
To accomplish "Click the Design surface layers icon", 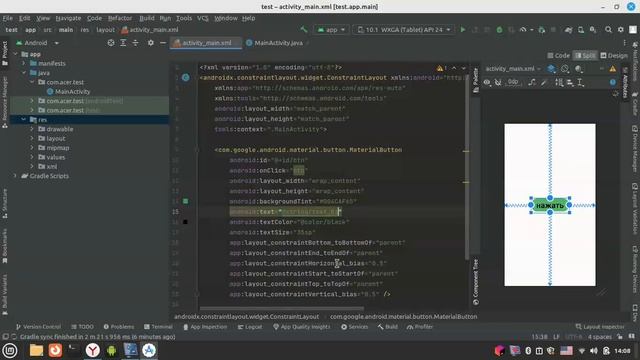I will click(551, 69).
